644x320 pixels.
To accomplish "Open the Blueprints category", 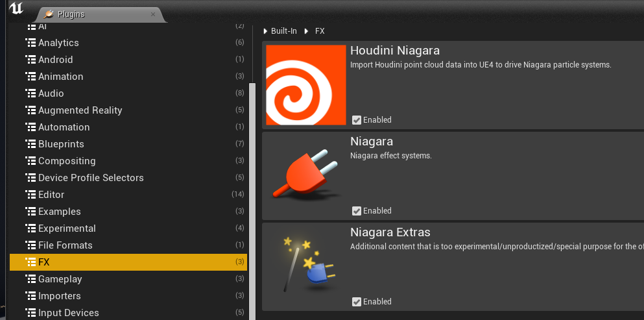I will pyautogui.click(x=128, y=144).
